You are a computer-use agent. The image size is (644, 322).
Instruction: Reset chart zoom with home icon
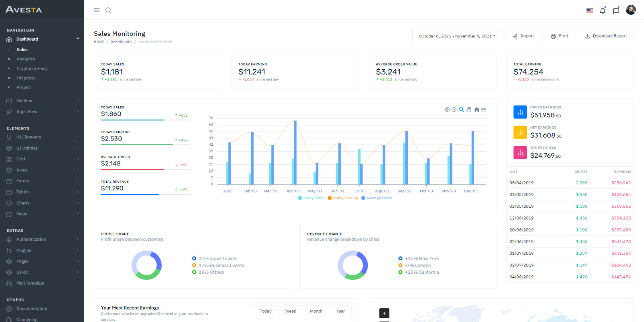pos(477,109)
